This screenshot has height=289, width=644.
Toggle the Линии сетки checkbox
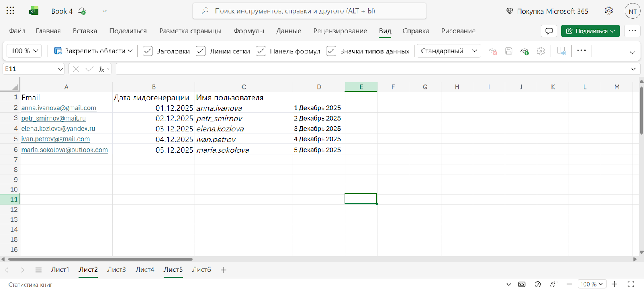[200, 51]
